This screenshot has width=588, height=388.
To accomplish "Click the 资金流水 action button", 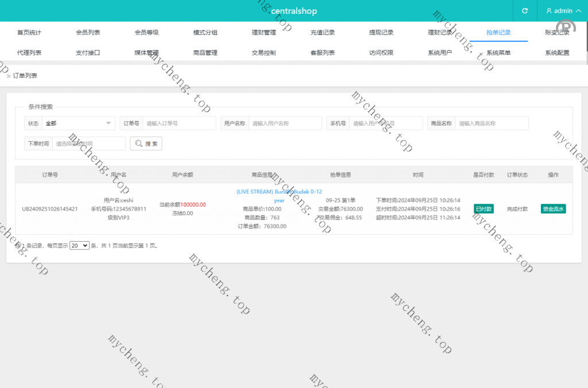I will 554,209.
